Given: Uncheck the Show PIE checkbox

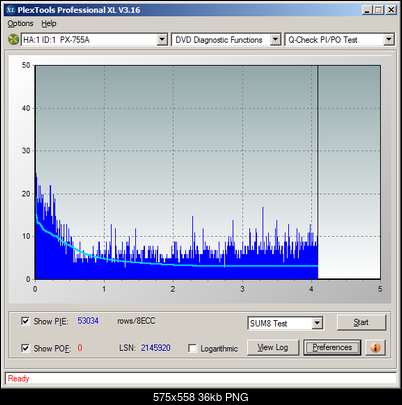Looking at the screenshot, I should point(25,321).
